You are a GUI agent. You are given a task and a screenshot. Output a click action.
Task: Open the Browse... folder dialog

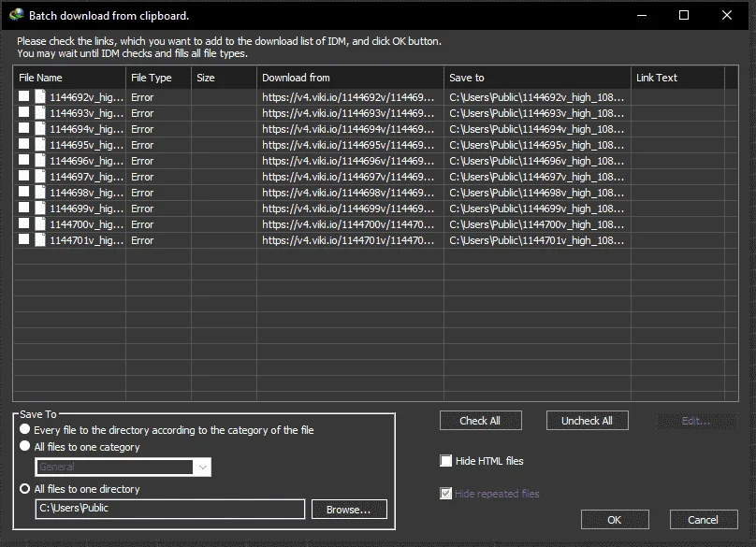(x=349, y=510)
